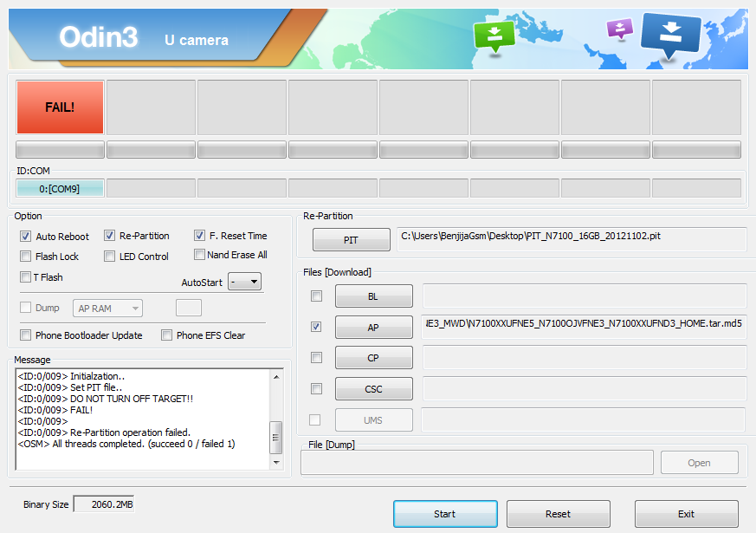Image resolution: width=756 pixels, height=533 pixels.
Task: Click the CP file path field
Action: [x=585, y=357]
